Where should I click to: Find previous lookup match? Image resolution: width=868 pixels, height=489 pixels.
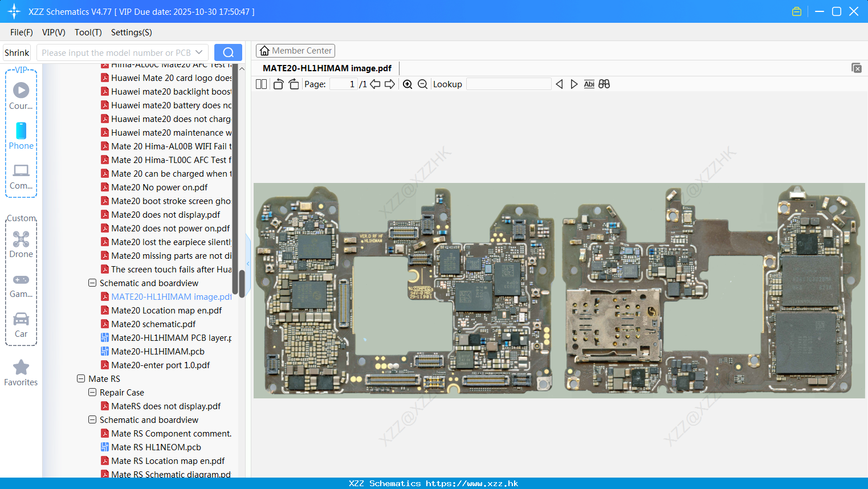[559, 84]
